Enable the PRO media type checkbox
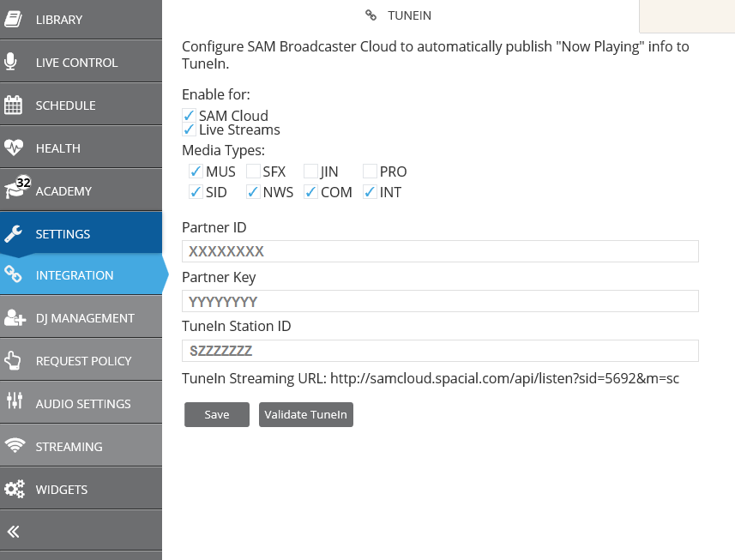735x560 pixels. tap(370, 171)
